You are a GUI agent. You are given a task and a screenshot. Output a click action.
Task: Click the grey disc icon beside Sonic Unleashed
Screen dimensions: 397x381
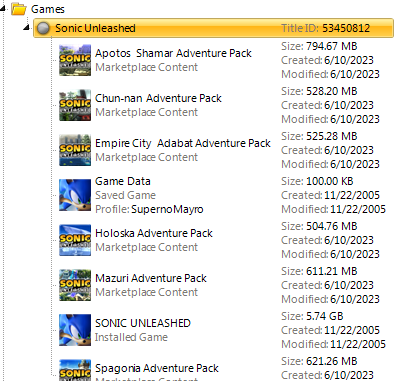pyautogui.click(x=43, y=28)
